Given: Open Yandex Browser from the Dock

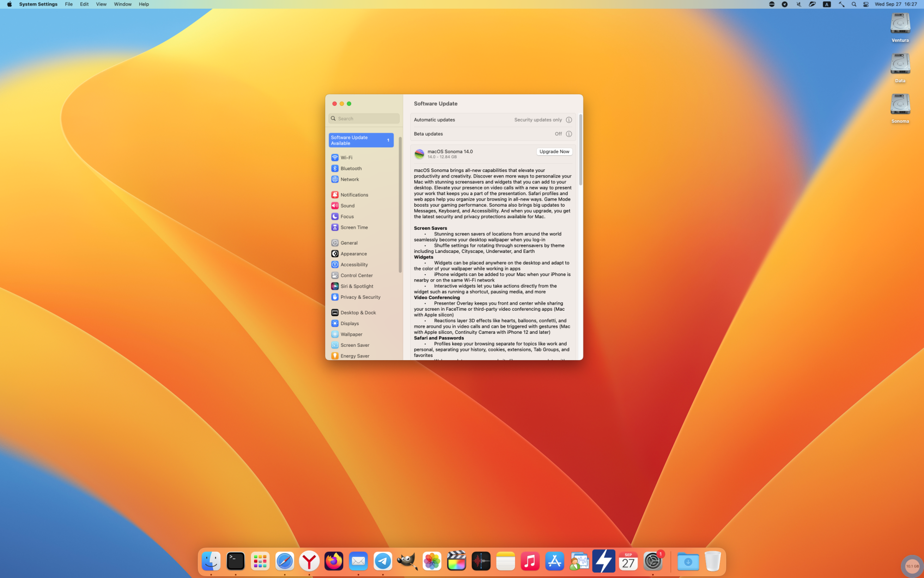Looking at the screenshot, I should [x=309, y=561].
